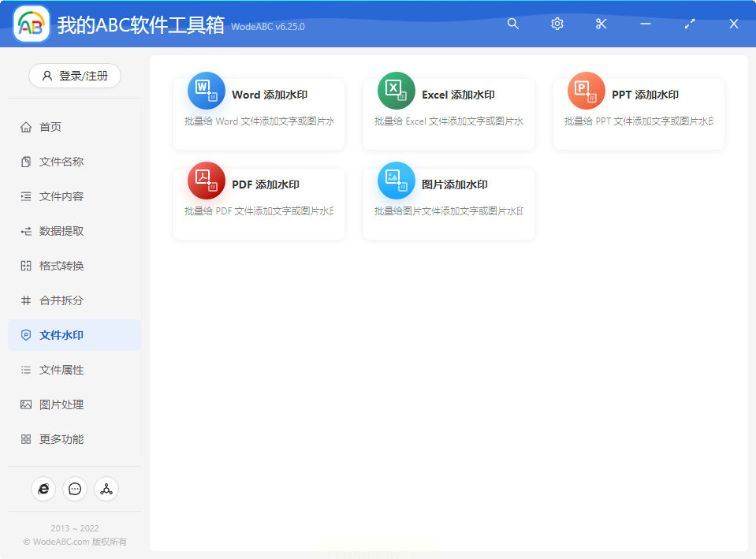The width and height of the screenshot is (756, 559).
Task: Click the hash icon beside 合并拆分
Action: 26,300
